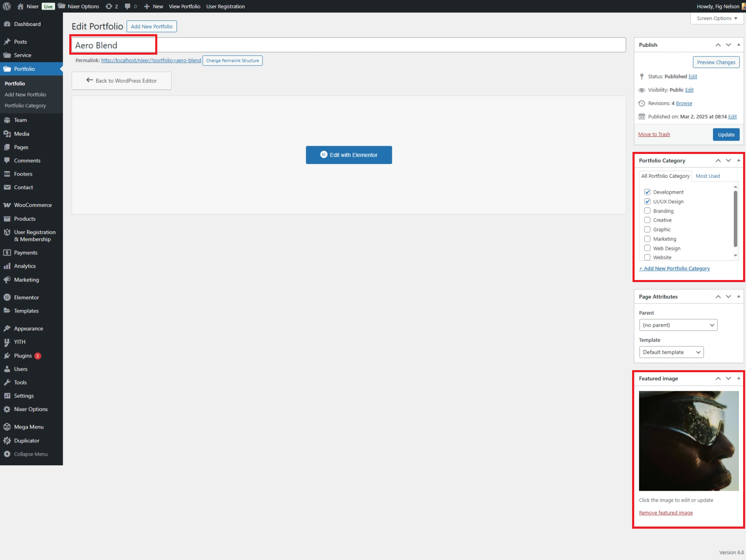The height and width of the screenshot is (560, 746).
Task: Check the Branding category checkbox
Action: coord(647,211)
